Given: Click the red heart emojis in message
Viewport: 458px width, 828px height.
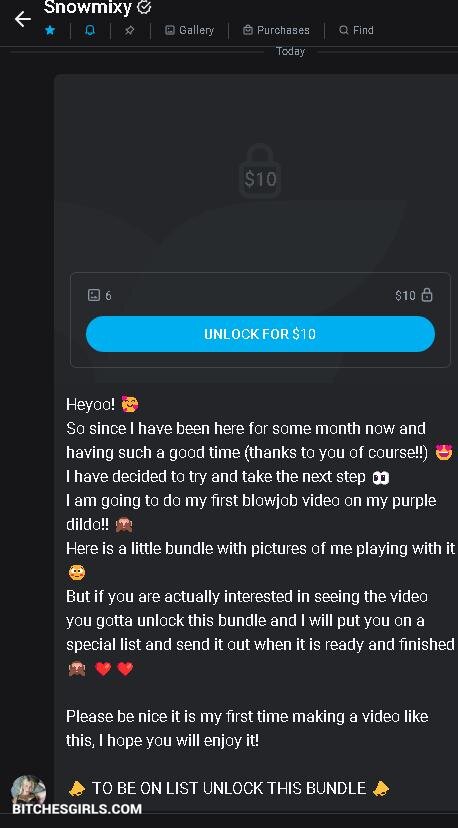Looking at the screenshot, I should pos(115,669).
